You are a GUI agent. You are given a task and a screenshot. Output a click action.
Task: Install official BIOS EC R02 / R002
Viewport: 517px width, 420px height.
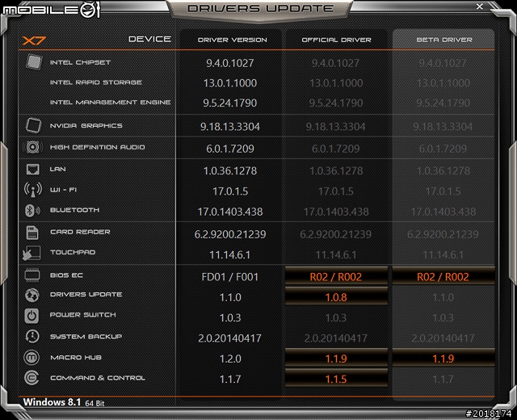point(336,276)
